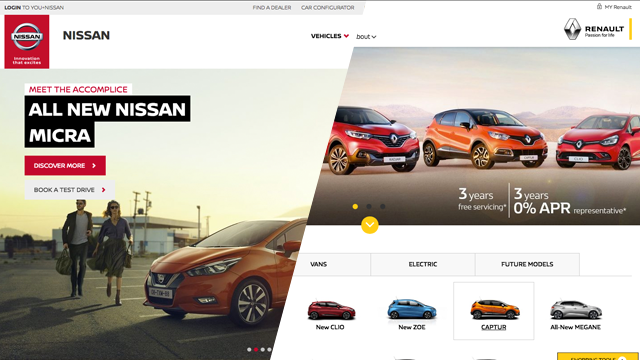The image size is (640, 360).
Task: Pick the silver All-New MEGANE car image
Action: (576, 310)
